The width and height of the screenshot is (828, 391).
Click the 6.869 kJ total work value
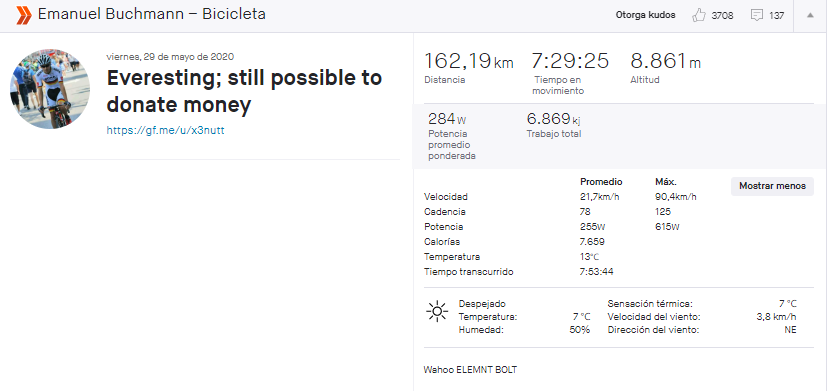(553, 118)
